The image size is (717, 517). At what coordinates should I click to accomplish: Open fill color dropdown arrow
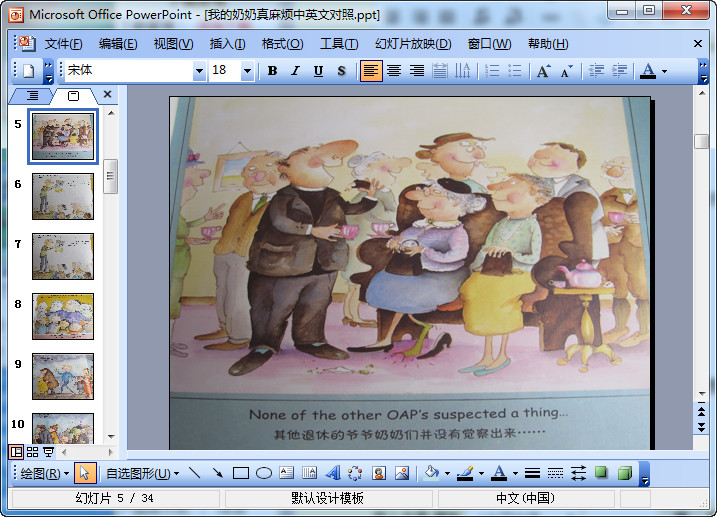point(447,474)
